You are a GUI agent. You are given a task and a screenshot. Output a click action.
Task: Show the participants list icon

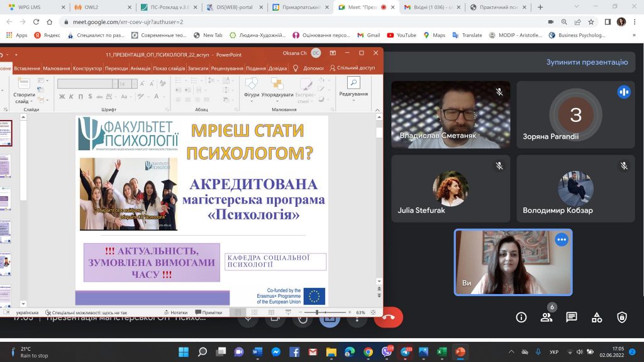tap(546, 317)
